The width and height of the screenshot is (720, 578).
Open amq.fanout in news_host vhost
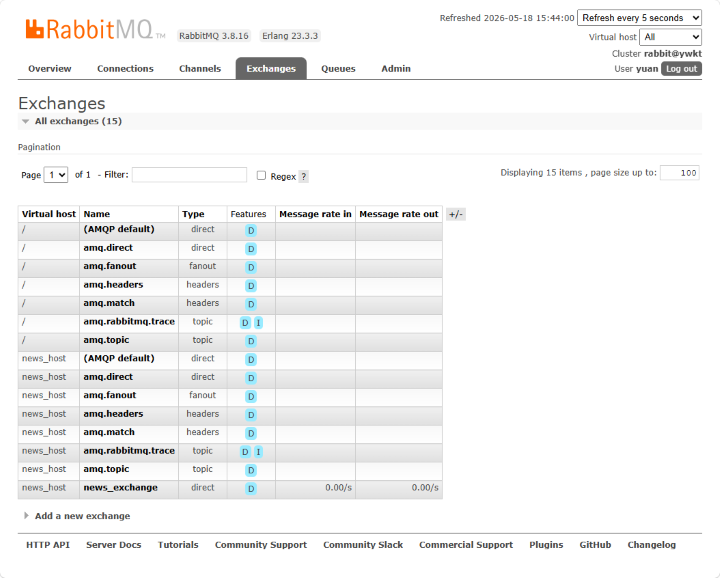point(110,395)
